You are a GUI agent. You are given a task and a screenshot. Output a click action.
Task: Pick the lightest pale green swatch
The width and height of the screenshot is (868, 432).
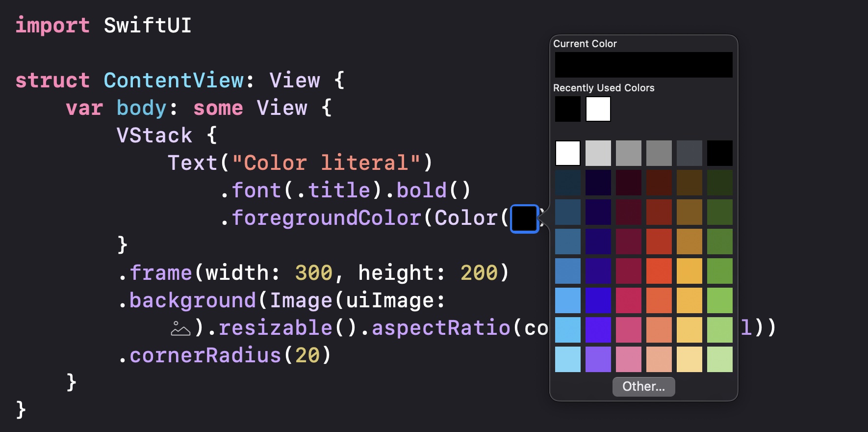720,359
